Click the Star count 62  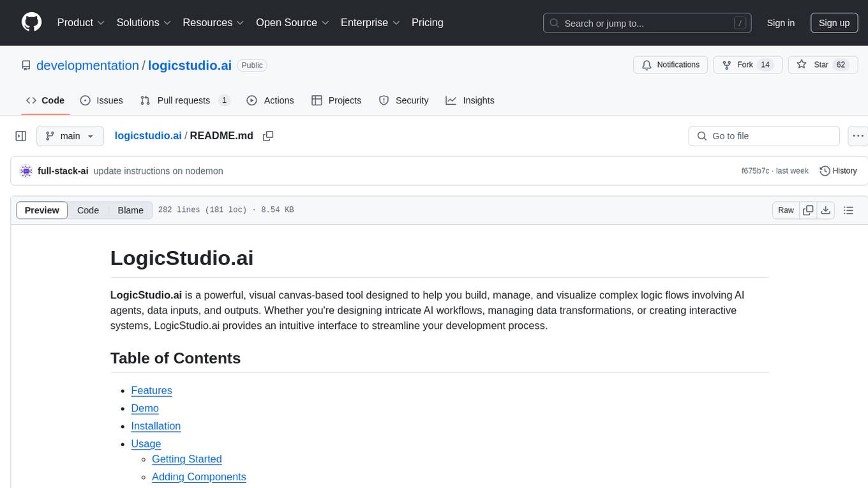841,65
